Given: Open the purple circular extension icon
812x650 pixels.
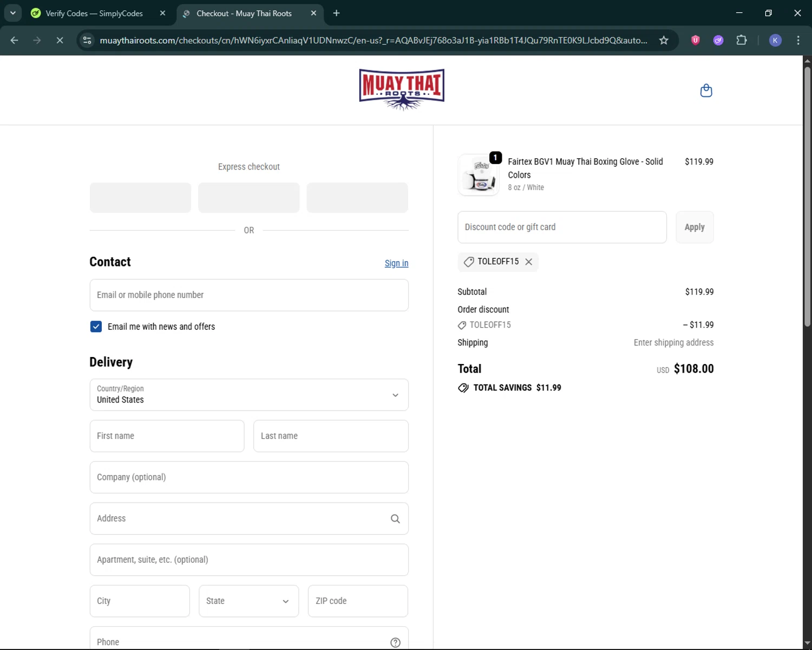Looking at the screenshot, I should pos(718,40).
